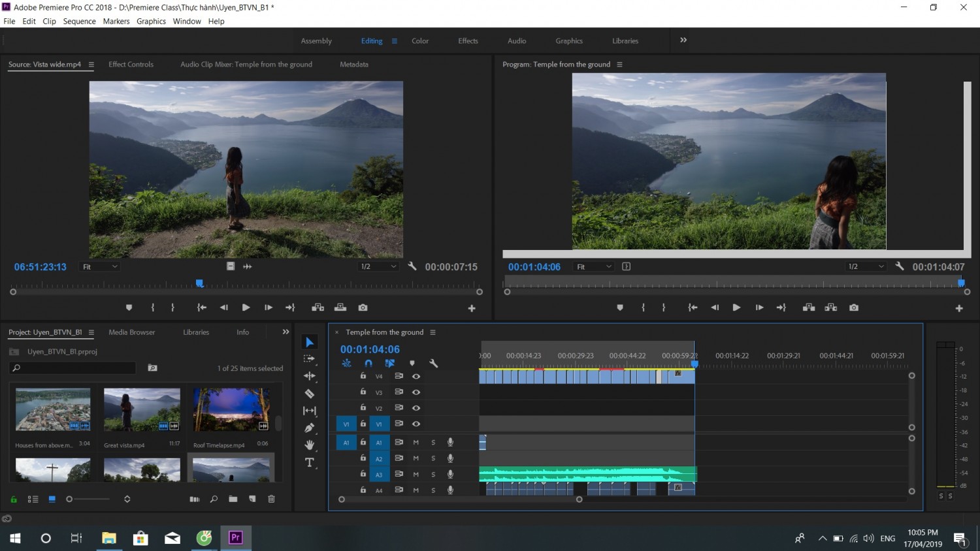Click the Source monitor wrench settings icon
This screenshot has height=551, width=980.
(x=412, y=266)
